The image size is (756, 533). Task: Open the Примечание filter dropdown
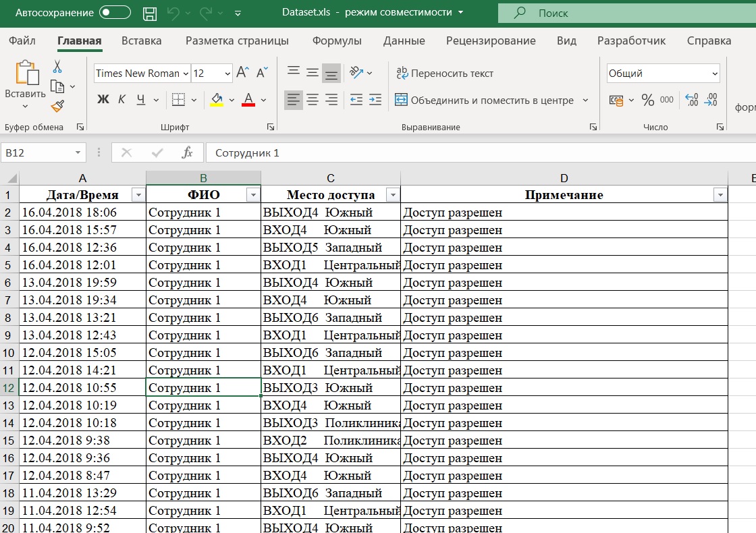click(x=720, y=195)
